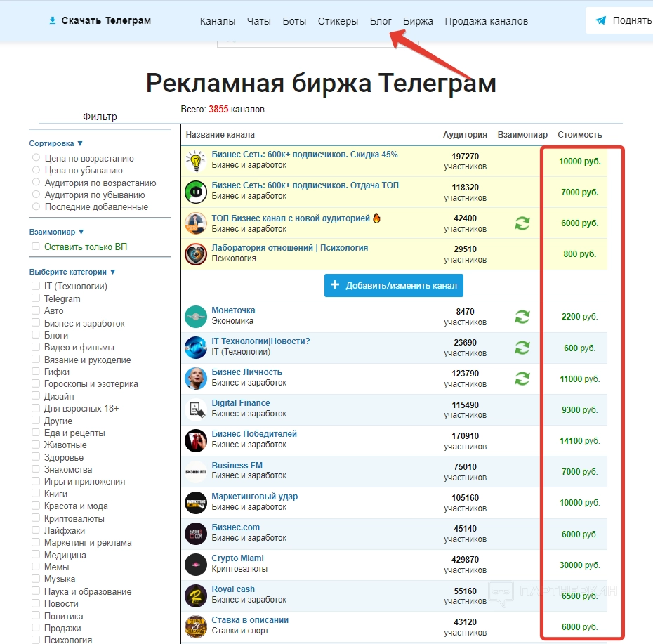
Task: Tick the Еда и рецепты checkbox
Action: [36, 433]
